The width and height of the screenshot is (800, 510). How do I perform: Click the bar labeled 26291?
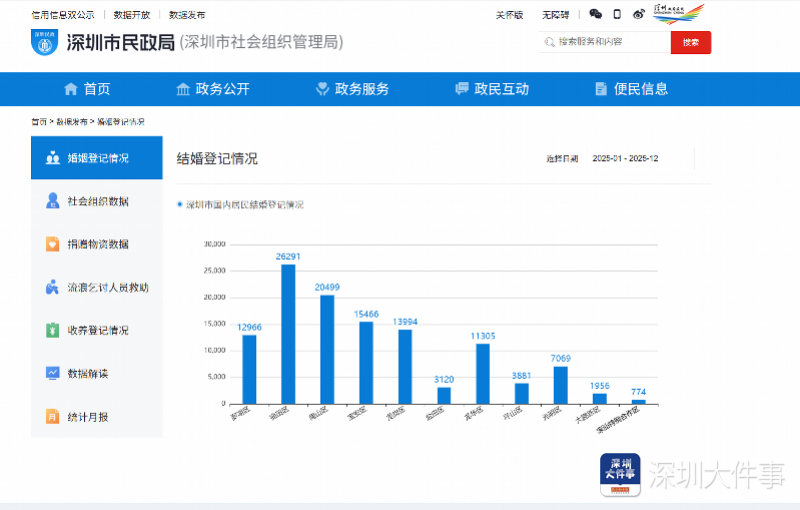[x=288, y=334]
